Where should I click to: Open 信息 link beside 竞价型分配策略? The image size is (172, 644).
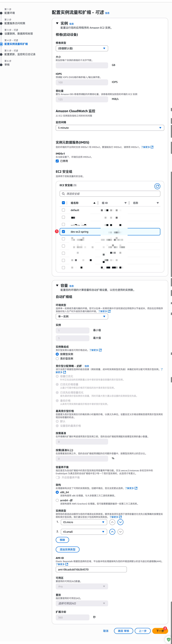(87, 366)
